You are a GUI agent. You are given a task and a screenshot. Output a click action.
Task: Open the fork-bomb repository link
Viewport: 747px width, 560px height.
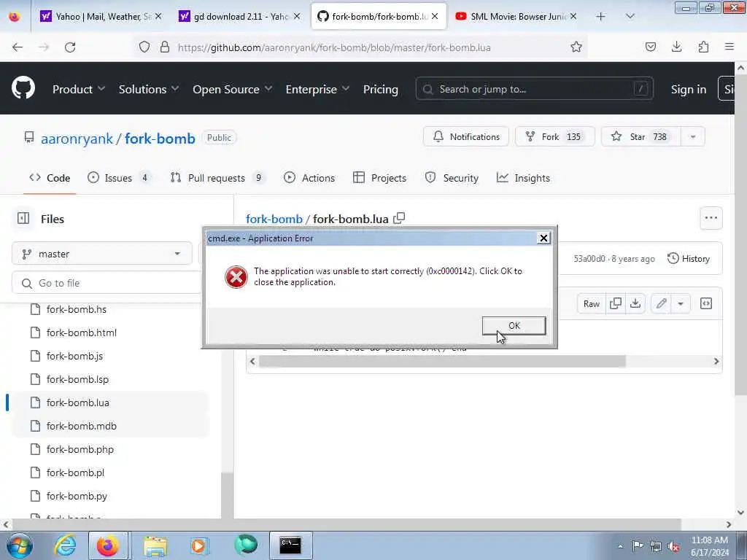tap(160, 139)
